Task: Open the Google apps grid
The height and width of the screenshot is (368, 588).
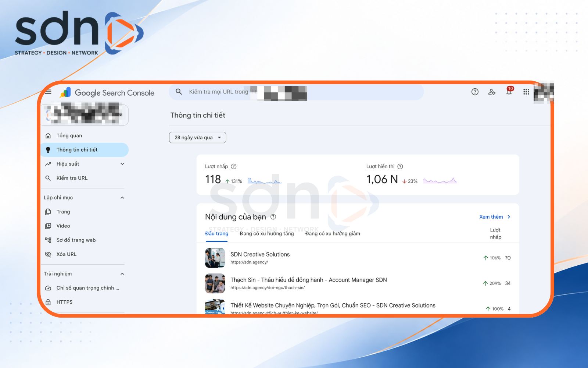Action: pyautogui.click(x=526, y=92)
